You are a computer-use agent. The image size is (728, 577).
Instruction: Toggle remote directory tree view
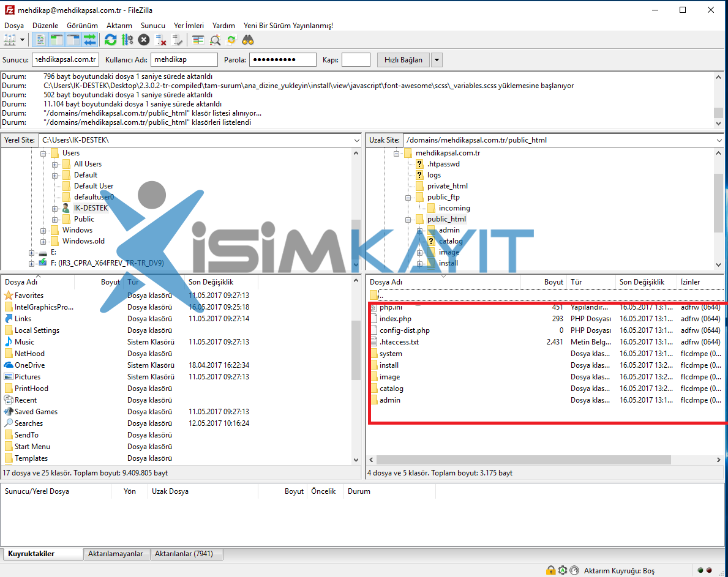pyautogui.click(x=73, y=40)
